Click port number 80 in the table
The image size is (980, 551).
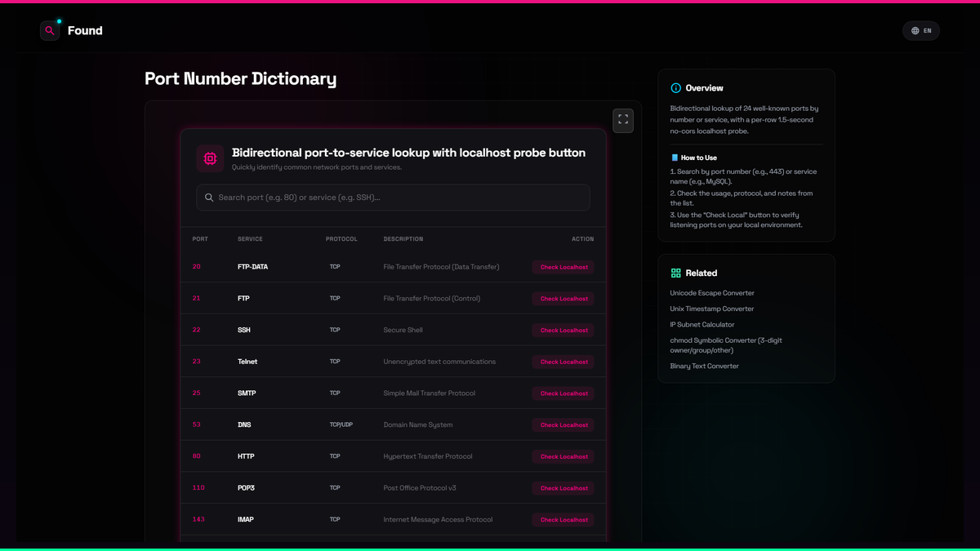click(x=197, y=456)
